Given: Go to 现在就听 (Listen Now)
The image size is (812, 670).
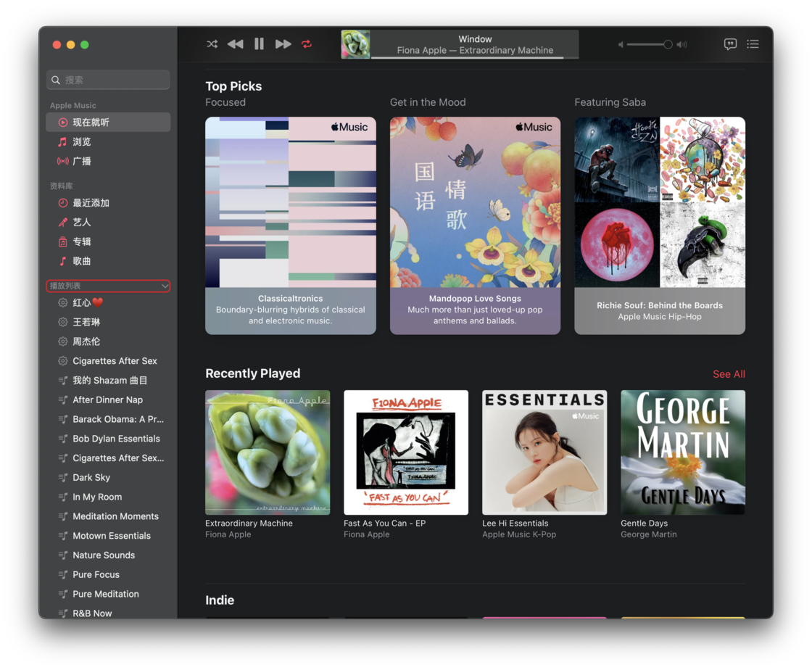Looking at the screenshot, I should [x=88, y=122].
